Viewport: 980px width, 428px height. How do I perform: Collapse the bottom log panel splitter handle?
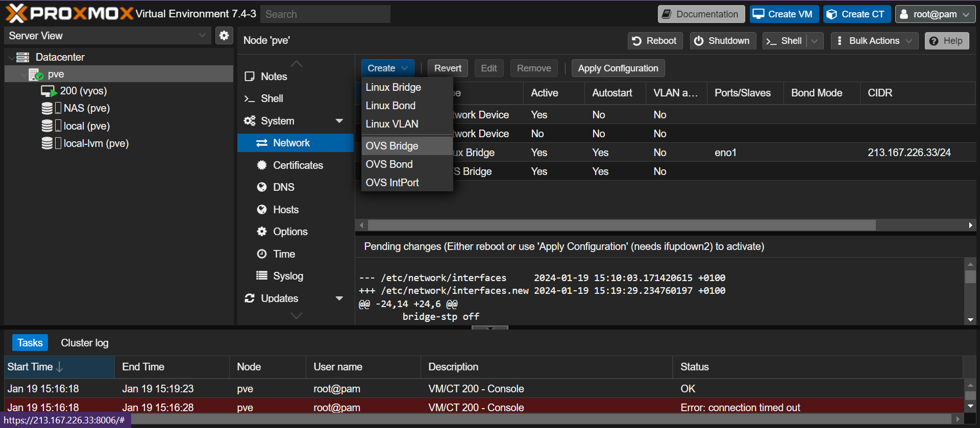(x=490, y=328)
